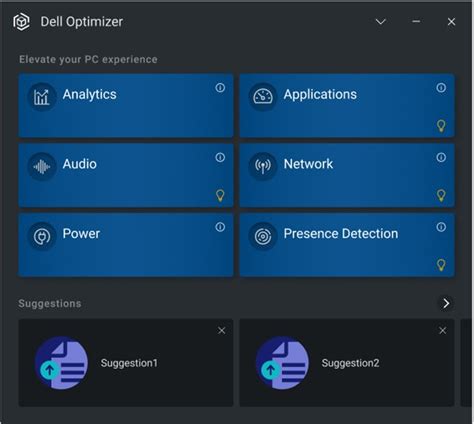Click the Audio lightbulb suggestion icon
This screenshot has height=424, width=474.
pyautogui.click(x=220, y=195)
